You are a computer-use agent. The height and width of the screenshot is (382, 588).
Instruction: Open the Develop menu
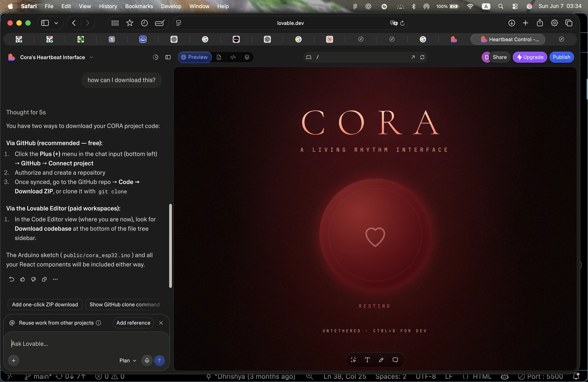171,6
